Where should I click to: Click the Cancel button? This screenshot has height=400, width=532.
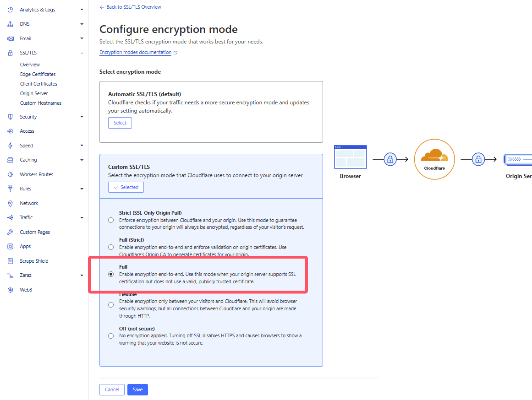coord(112,389)
